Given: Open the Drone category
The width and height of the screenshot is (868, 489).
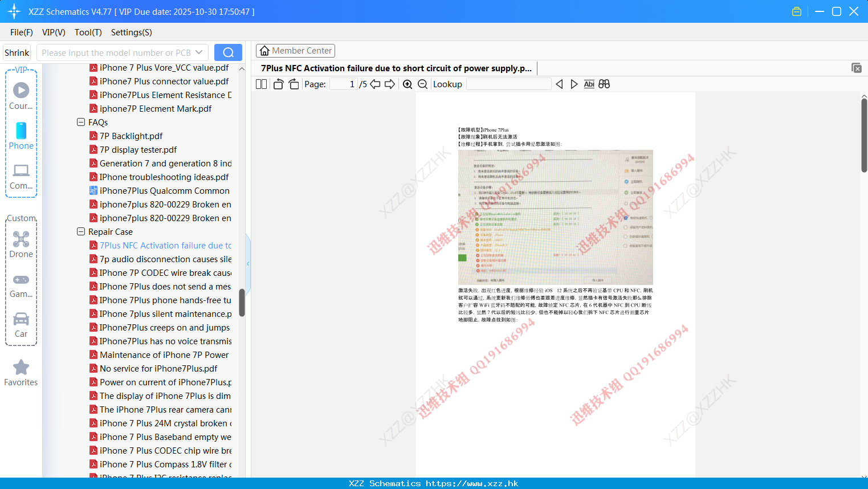Looking at the screenshot, I should tap(21, 244).
